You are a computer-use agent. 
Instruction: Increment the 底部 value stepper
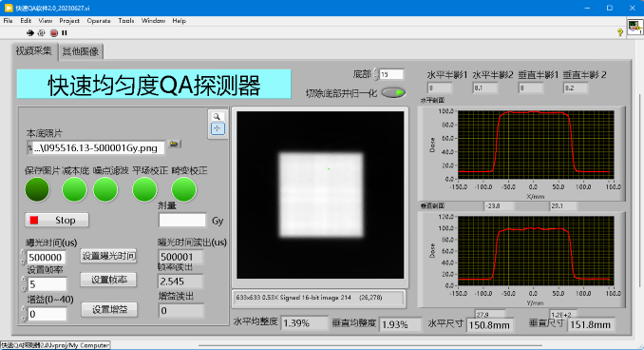click(375, 71)
